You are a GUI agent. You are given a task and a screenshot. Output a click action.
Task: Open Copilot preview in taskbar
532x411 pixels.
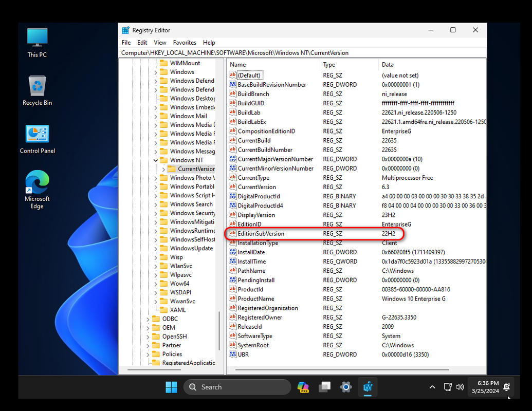[303, 387]
